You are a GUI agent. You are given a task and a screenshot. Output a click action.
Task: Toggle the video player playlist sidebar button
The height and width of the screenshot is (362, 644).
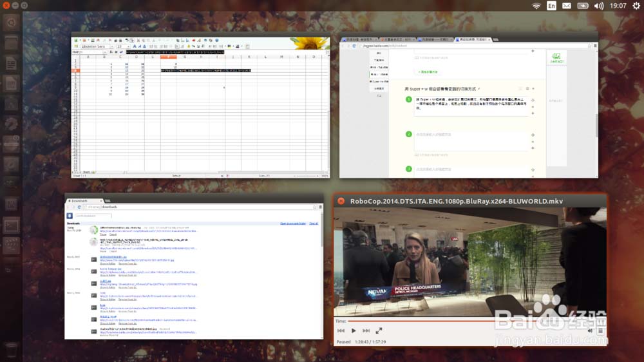pos(600,331)
